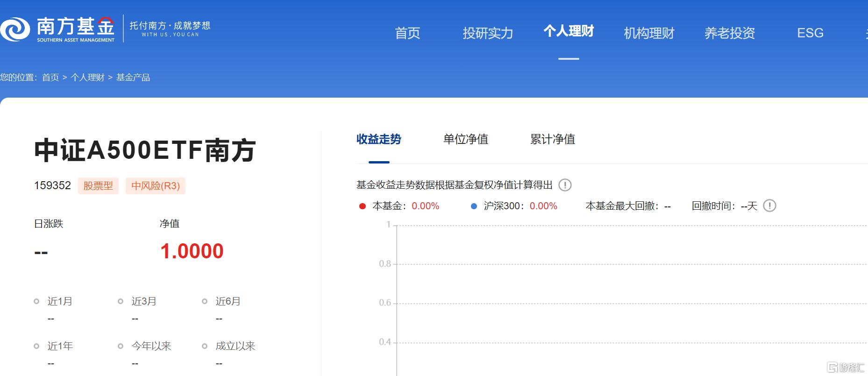Click y-axis label 0.6 on chart
Image resolution: width=868 pixels, height=376 pixels.
click(x=385, y=303)
